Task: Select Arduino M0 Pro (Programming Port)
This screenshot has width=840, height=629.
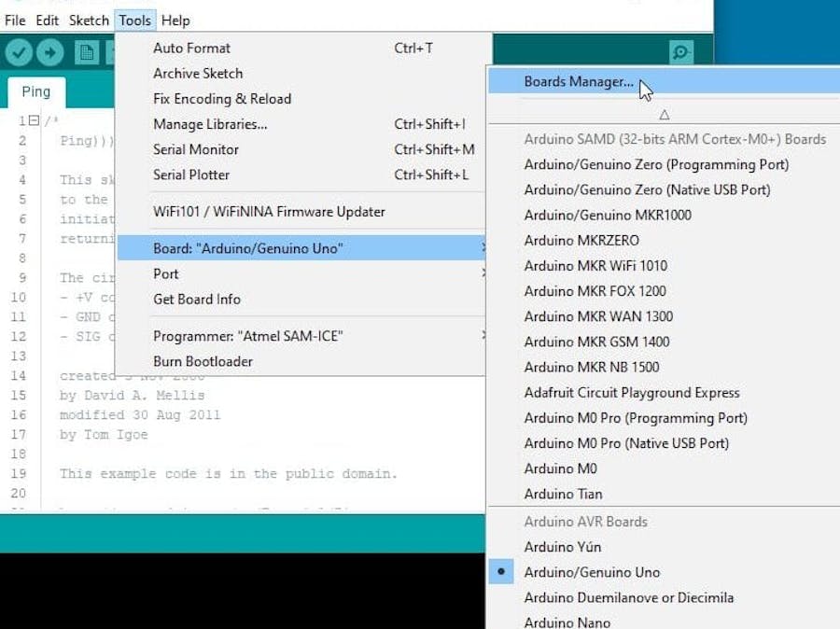Action: pos(665,418)
